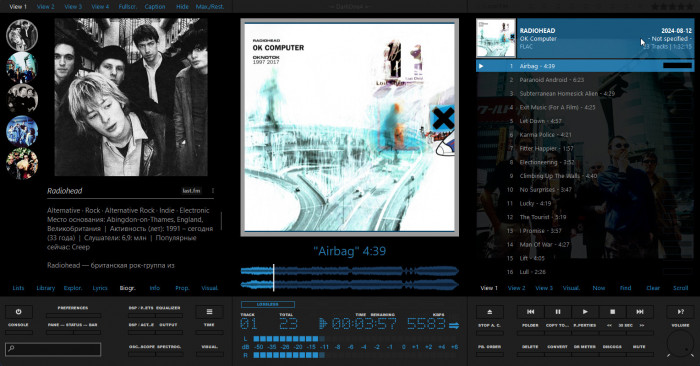Seek within the waveform bar
The image size is (700, 366).
350,278
